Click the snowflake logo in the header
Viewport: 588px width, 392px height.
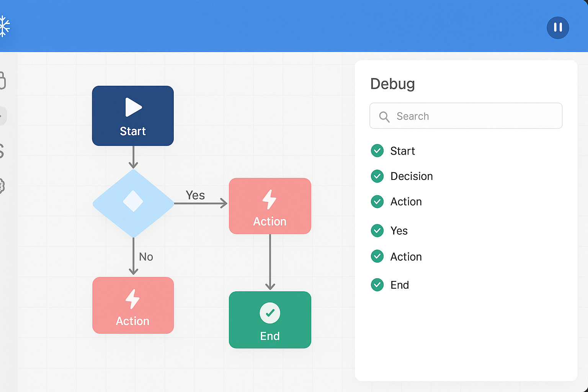(4, 26)
